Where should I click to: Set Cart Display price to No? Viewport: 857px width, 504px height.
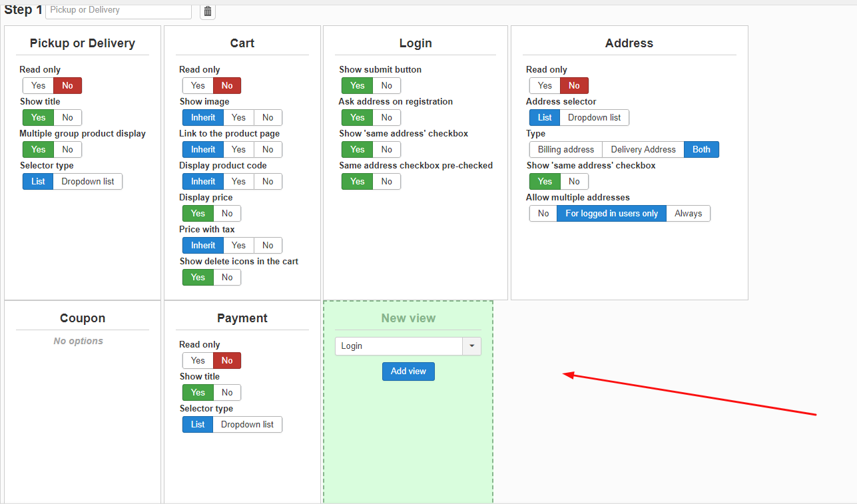click(227, 213)
